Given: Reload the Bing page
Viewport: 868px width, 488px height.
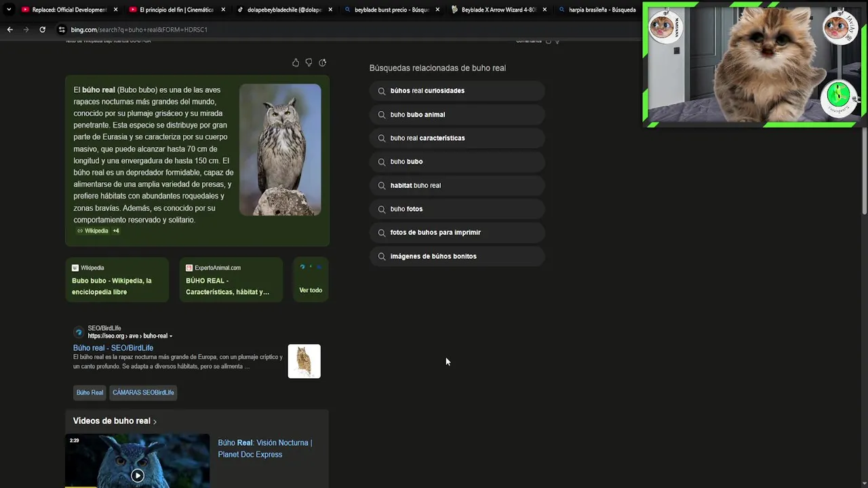Looking at the screenshot, I should click(x=42, y=29).
